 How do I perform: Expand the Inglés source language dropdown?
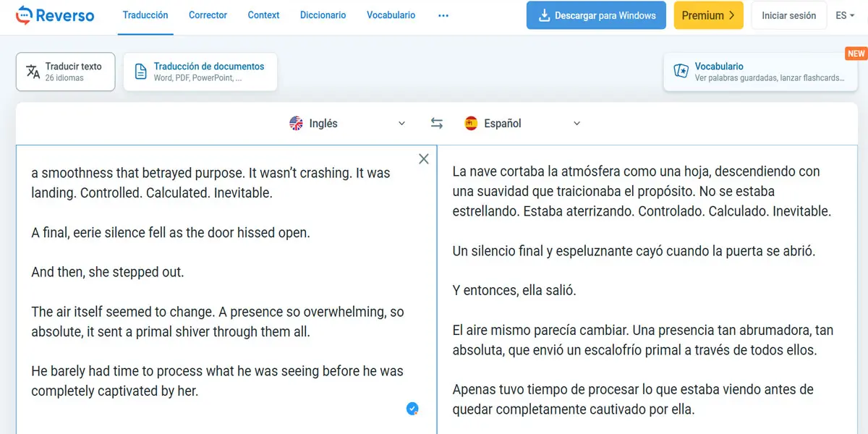(401, 124)
